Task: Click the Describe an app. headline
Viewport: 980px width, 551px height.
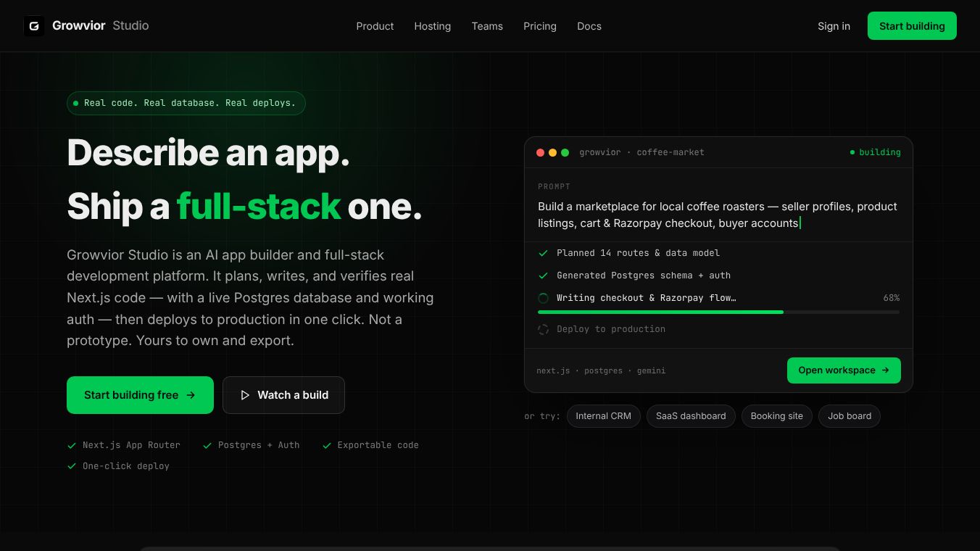Action: pos(208,153)
